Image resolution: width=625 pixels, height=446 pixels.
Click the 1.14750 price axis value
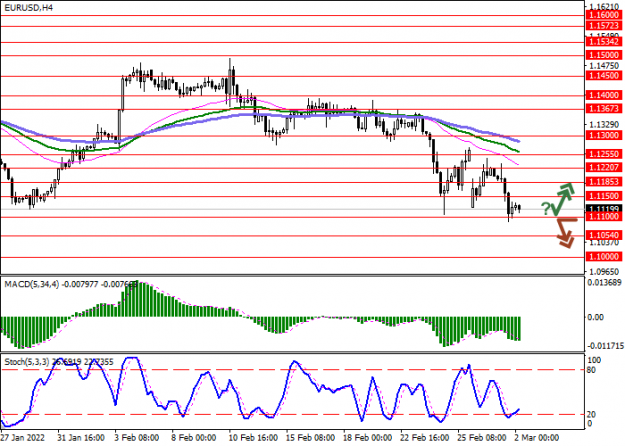604,65
